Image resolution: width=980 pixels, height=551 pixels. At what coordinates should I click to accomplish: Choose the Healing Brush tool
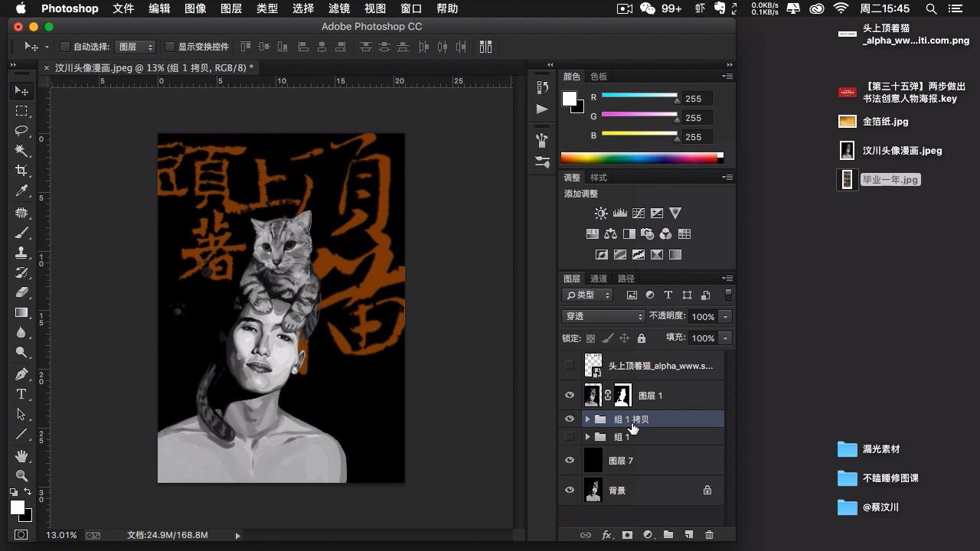(21, 213)
